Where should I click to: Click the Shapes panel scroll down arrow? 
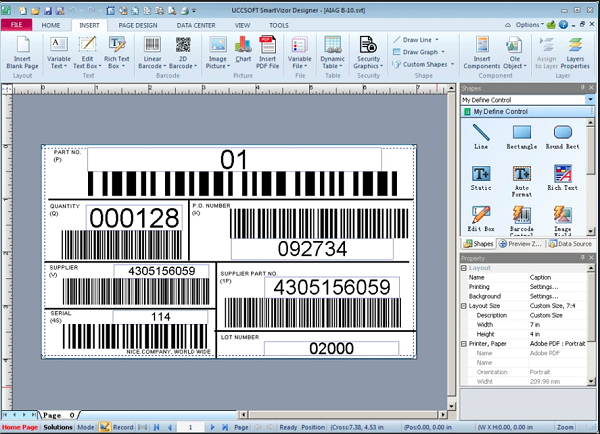tap(590, 231)
